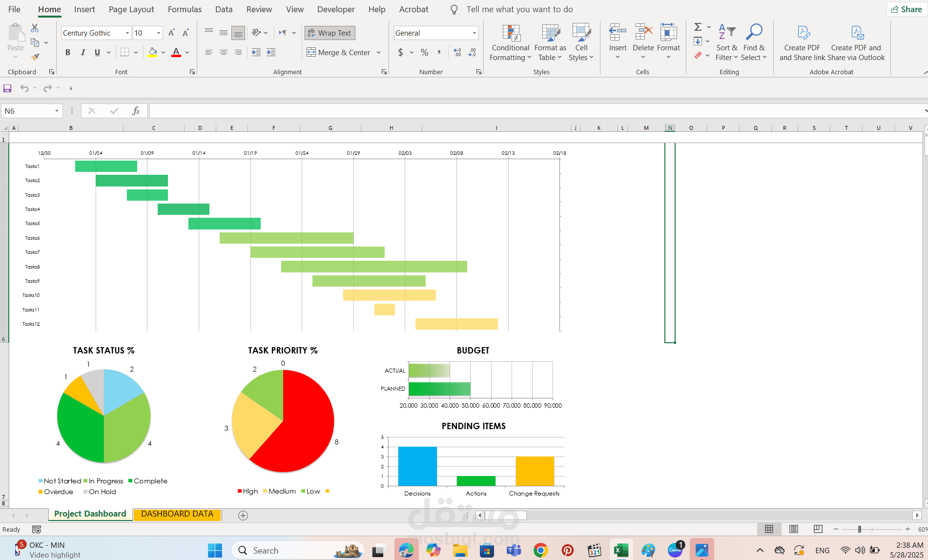Click the Decrease Indent icon

coord(256,52)
